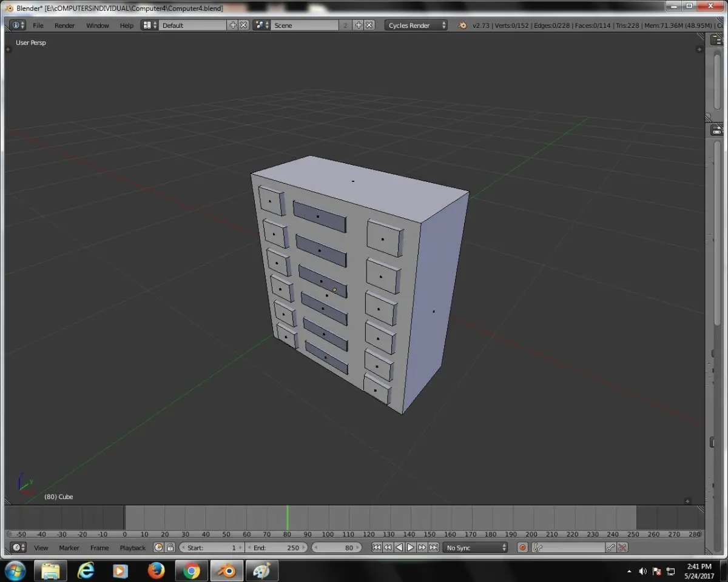Click the volume speaker tray icon
Viewport: 728px width, 582px height.
(643, 571)
